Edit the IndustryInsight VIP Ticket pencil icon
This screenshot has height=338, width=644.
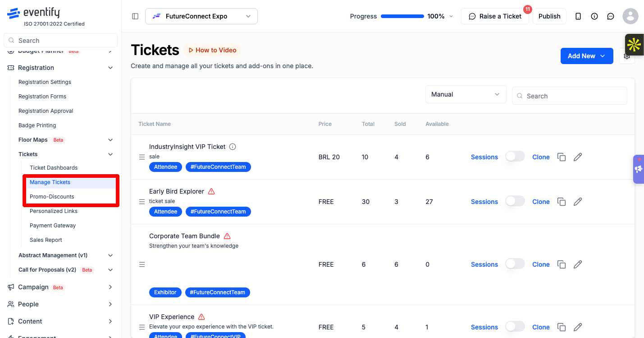(x=578, y=157)
